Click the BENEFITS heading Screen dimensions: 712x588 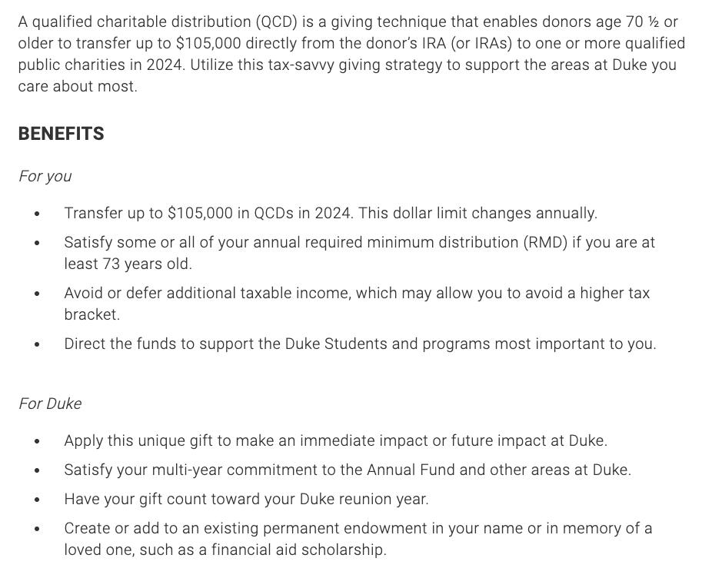pos(62,134)
